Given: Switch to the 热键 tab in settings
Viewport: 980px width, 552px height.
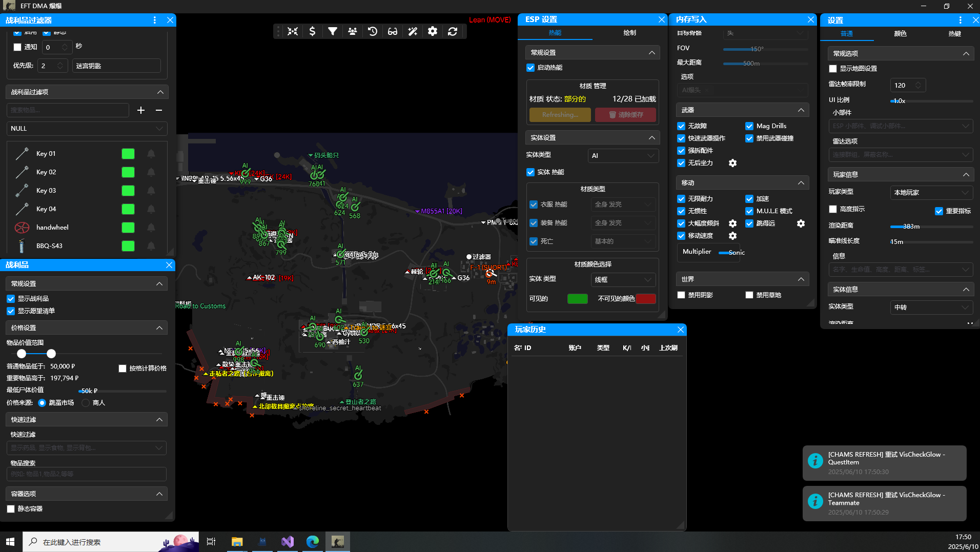Looking at the screenshot, I should point(955,34).
